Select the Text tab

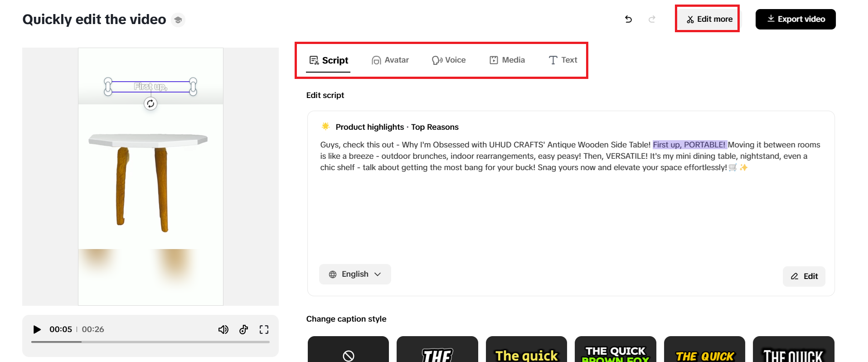(x=563, y=60)
